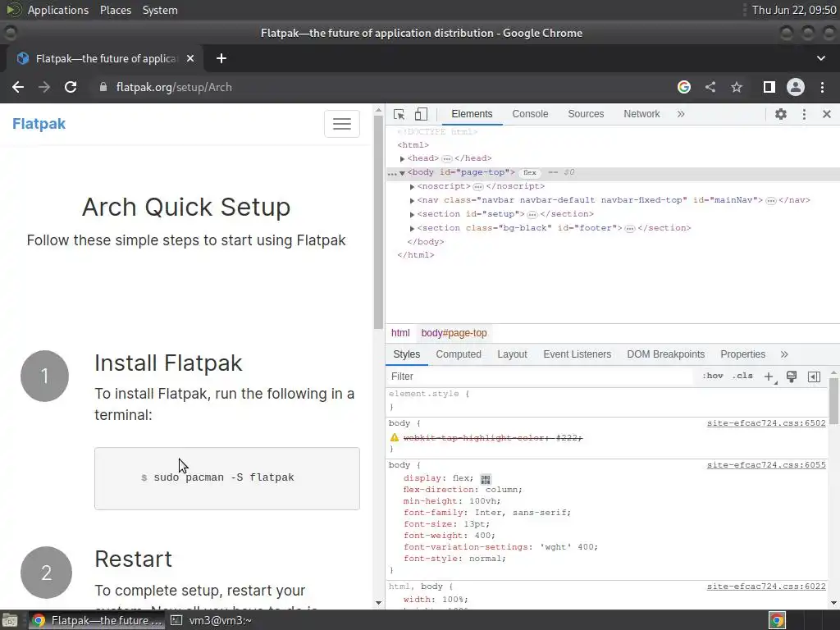The image size is (840, 630).
Task: Open the rendering emulation paintbrush icon
Action: click(x=792, y=376)
